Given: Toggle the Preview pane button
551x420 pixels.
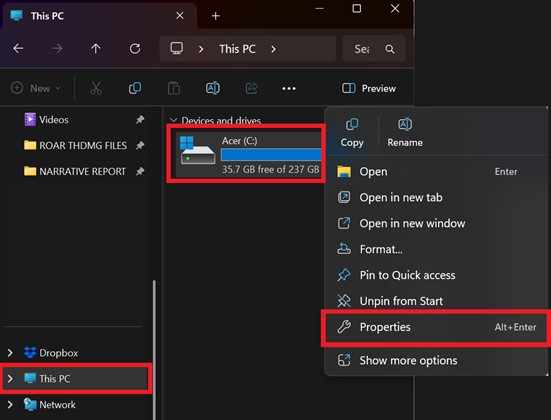Looking at the screenshot, I should tap(369, 88).
